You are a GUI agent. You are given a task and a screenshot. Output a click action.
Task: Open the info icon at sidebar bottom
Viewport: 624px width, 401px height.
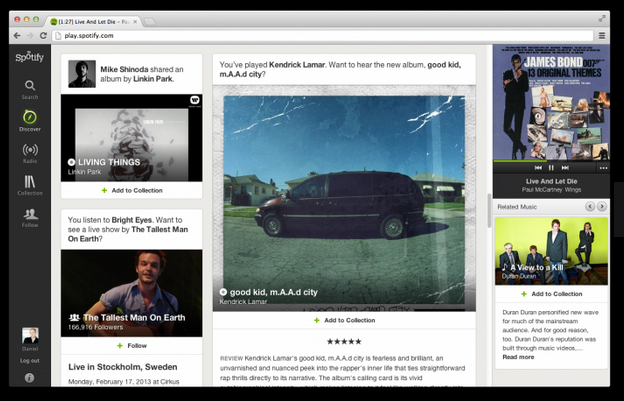[x=29, y=378]
